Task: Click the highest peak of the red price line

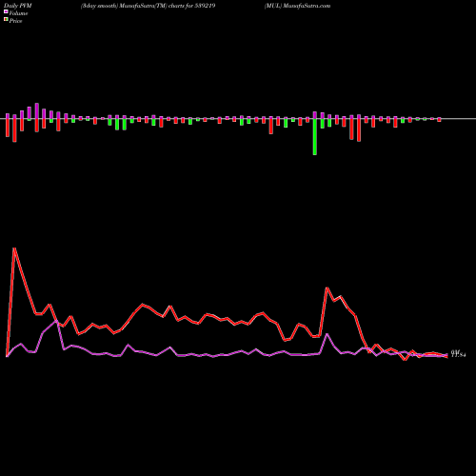Action: click(x=14, y=248)
